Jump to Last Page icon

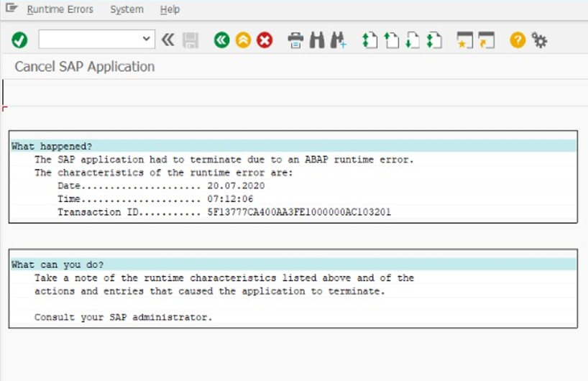pyautogui.click(x=434, y=40)
